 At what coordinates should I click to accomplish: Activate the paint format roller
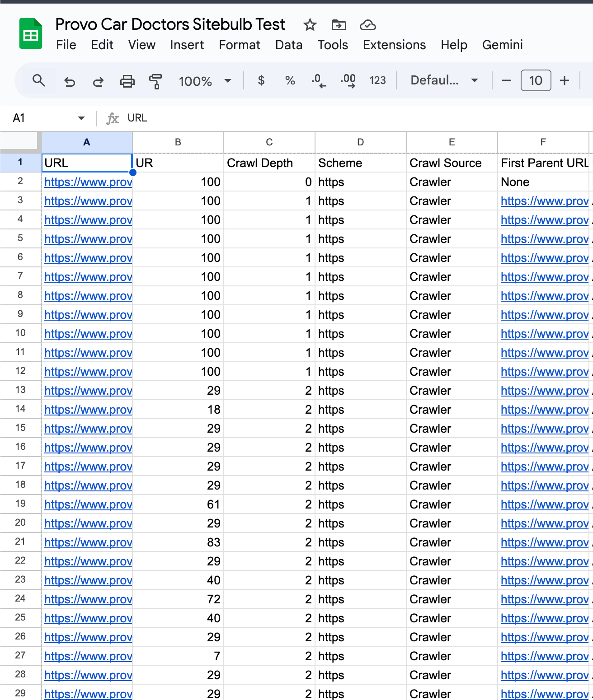[x=155, y=81]
